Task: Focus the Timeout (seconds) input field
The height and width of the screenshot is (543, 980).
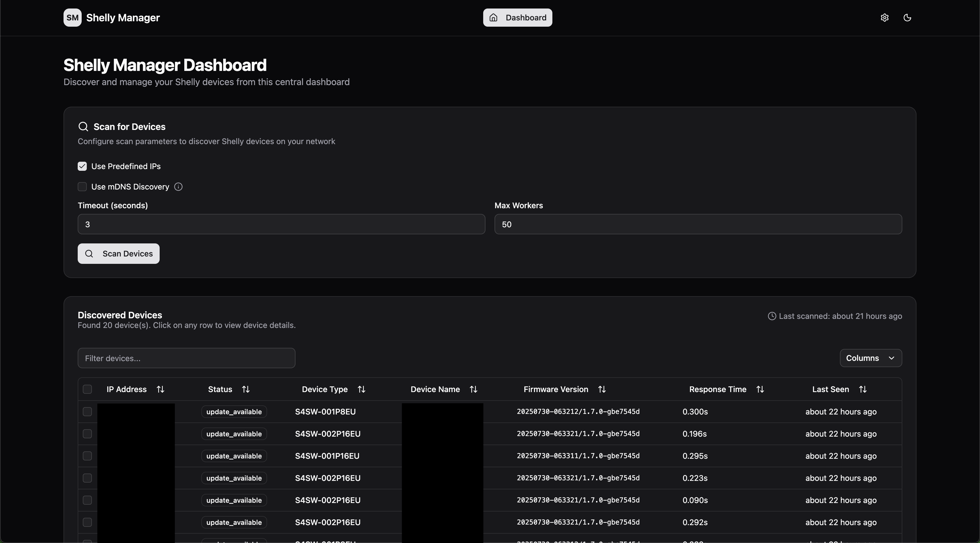Action: pos(282,224)
